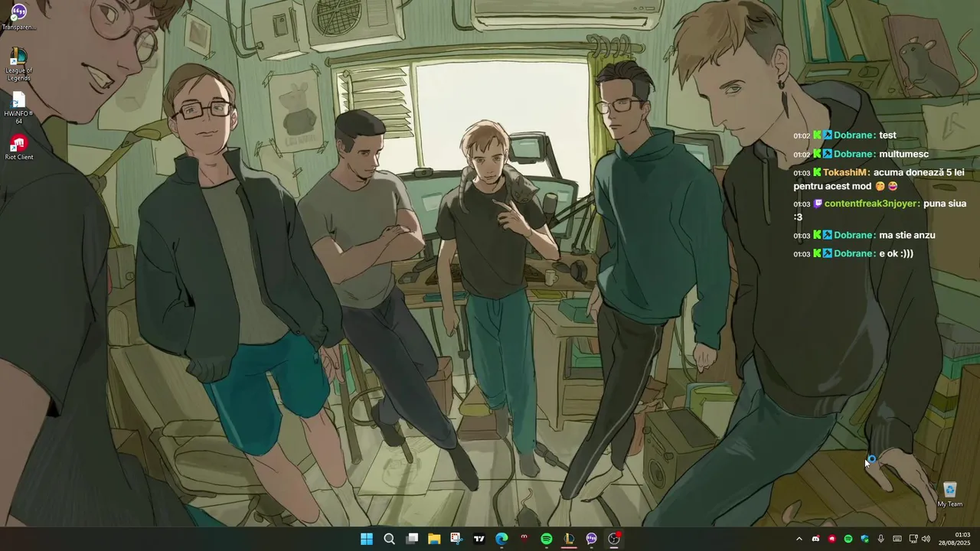The width and height of the screenshot is (980, 551).
Task: Click chat message 'multumesc' from Dobrane
Action: click(x=903, y=154)
